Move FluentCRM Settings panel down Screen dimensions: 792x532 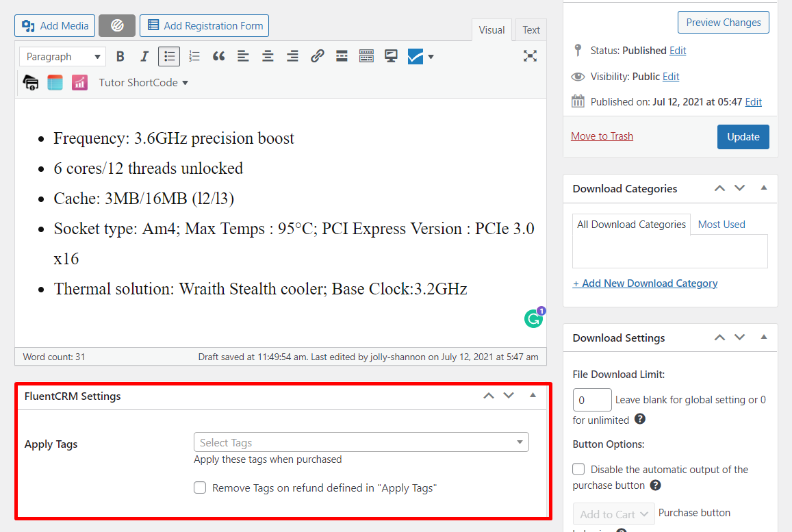tap(509, 396)
